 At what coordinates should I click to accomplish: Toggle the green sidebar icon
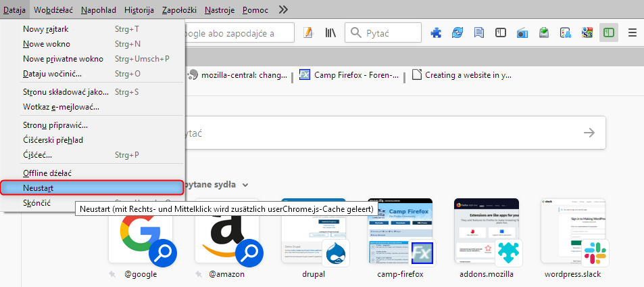608,32
